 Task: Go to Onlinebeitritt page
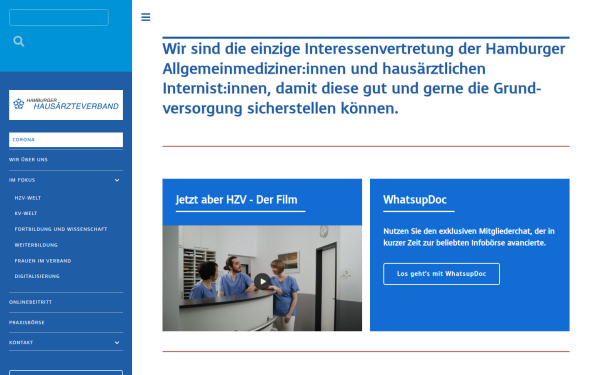(31, 302)
